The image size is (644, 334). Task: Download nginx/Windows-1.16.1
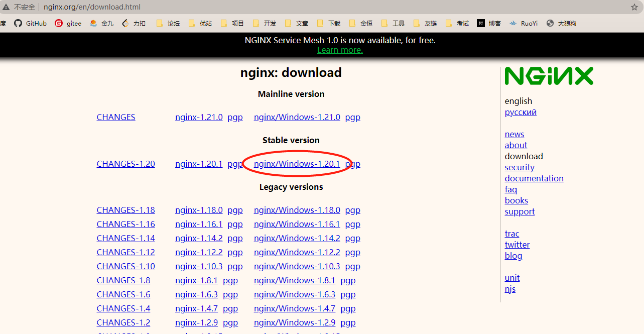(x=297, y=224)
